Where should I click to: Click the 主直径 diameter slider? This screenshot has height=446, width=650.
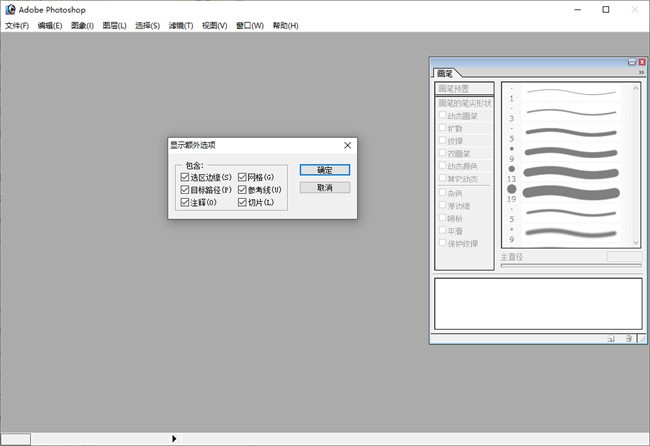pos(571,265)
